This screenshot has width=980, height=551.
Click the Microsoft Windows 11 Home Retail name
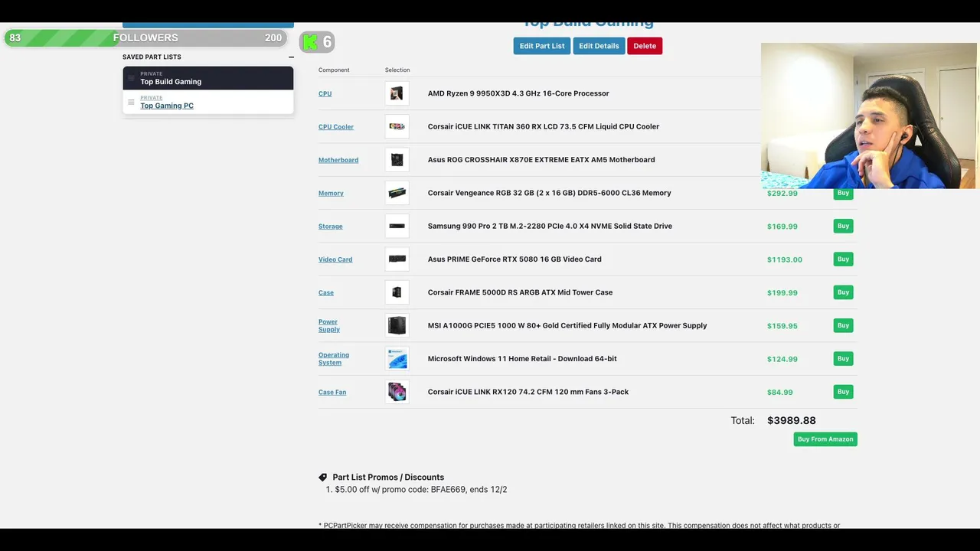(522, 358)
